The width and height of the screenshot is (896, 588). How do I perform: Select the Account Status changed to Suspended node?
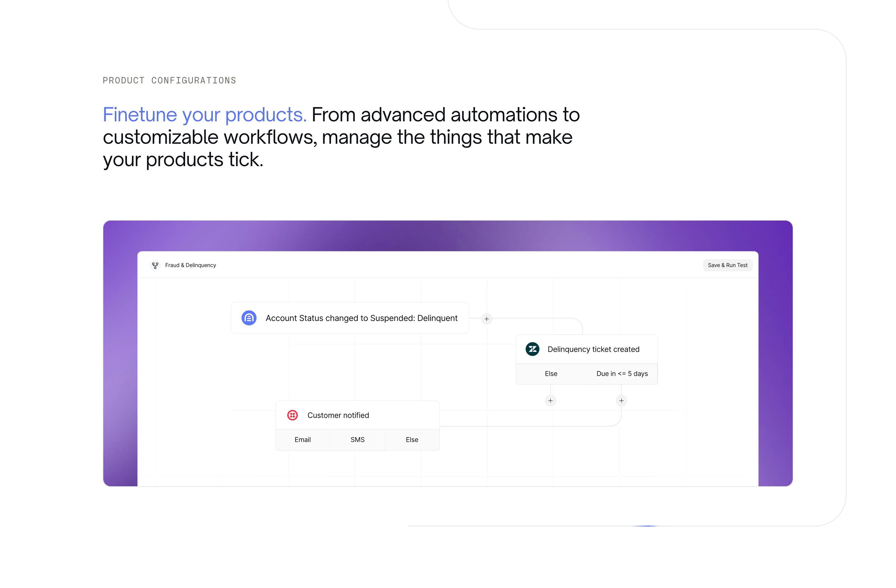(x=350, y=318)
